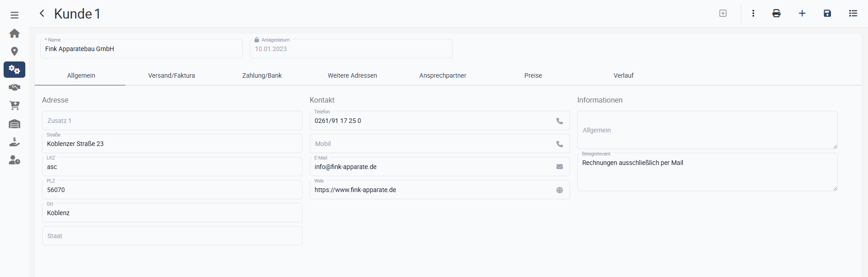Switch to the Versand/Faktura tab
The height and width of the screenshot is (277, 868).
(171, 75)
